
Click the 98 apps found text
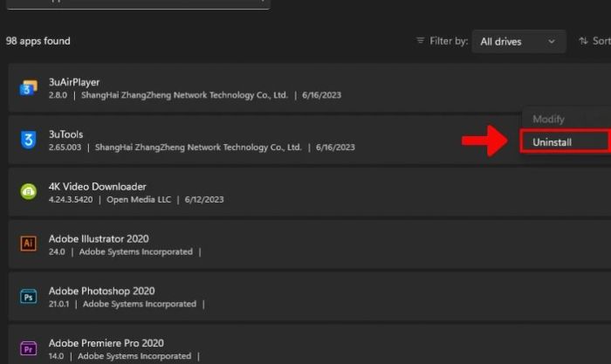click(x=38, y=41)
